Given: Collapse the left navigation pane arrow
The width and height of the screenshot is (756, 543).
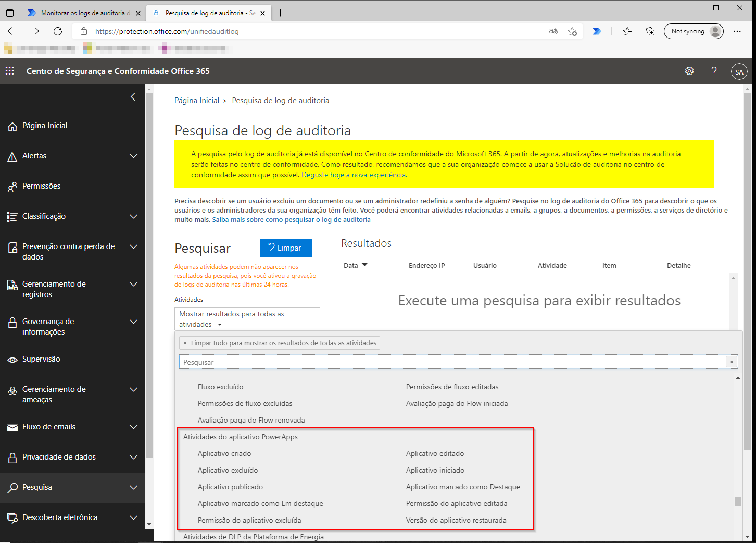Looking at the screenshot, I should click(x=133, y=96).
